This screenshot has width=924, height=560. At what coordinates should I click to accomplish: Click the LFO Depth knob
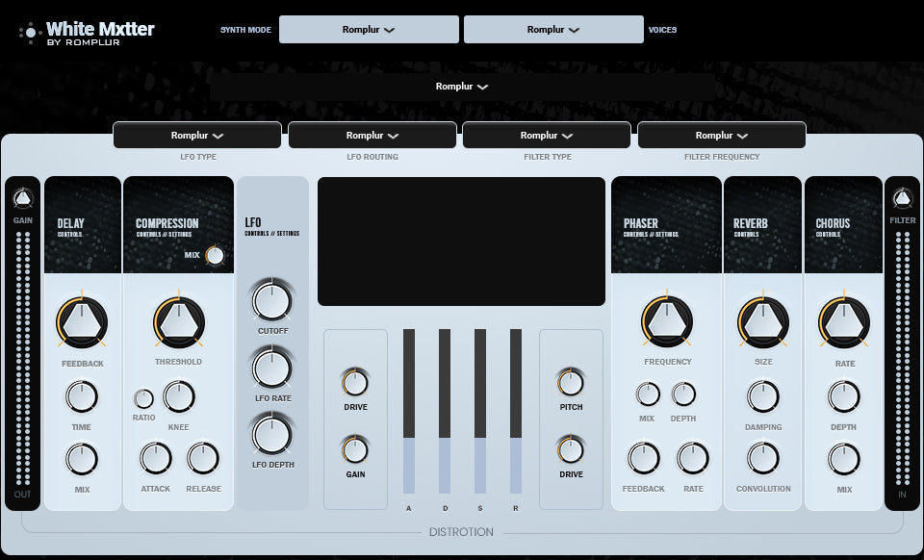click(x=272, y=435)
